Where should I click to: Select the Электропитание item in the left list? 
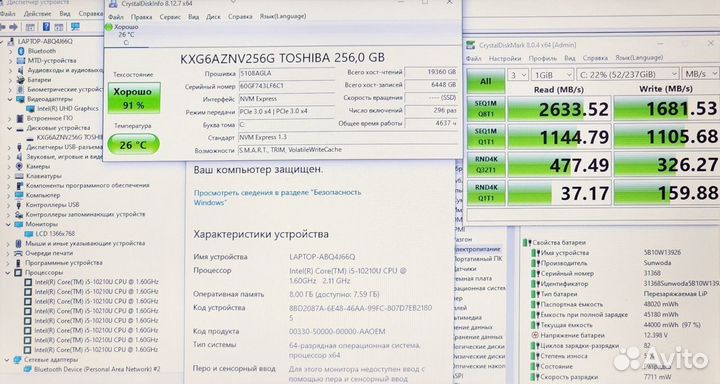pos(477,249)
